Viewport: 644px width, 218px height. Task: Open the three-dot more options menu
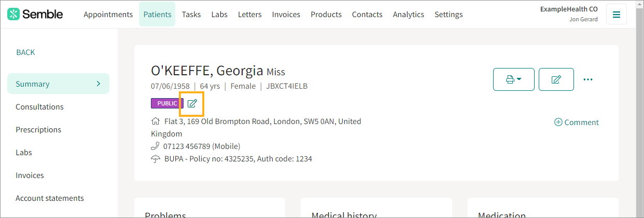(587, 79)
